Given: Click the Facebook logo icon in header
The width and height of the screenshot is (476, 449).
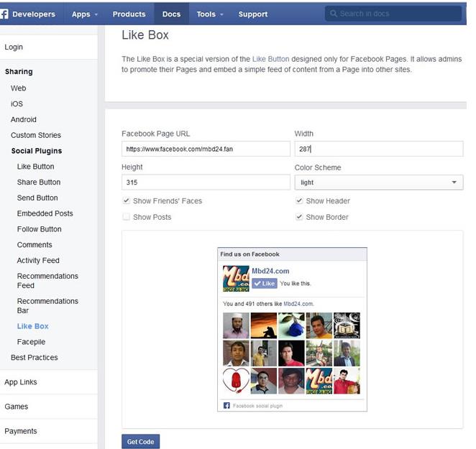Looking at the screenshot, I should pos(4,14).
